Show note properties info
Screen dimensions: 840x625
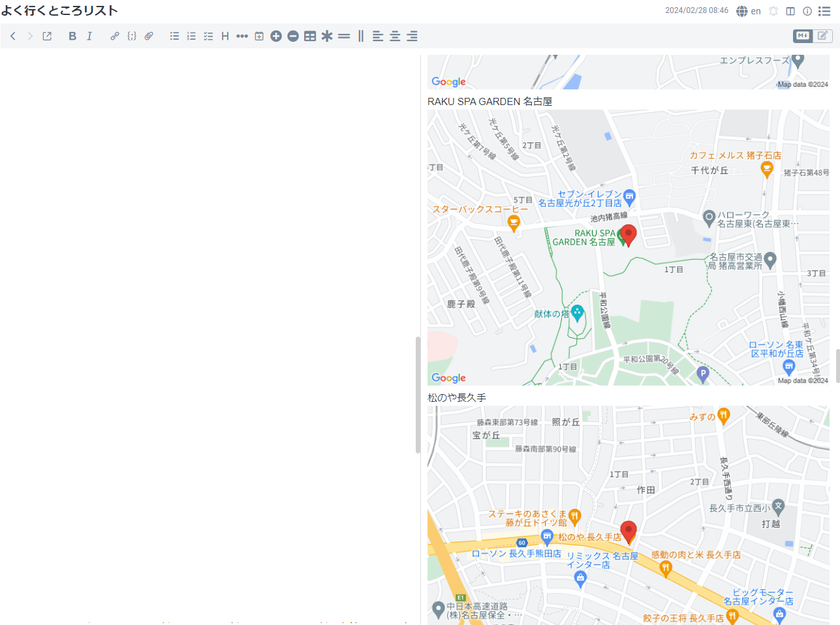coord(807,11)
